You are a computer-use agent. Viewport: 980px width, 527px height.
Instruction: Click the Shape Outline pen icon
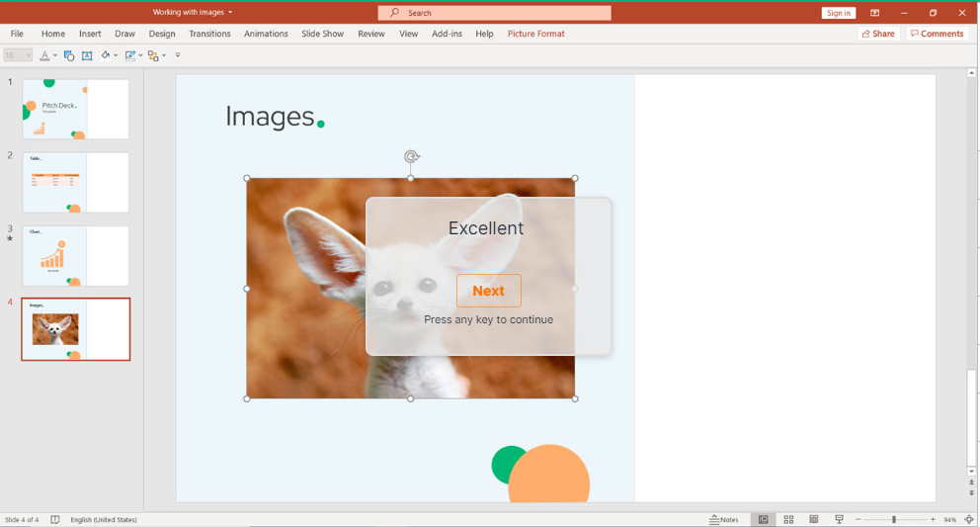[130, 55]
